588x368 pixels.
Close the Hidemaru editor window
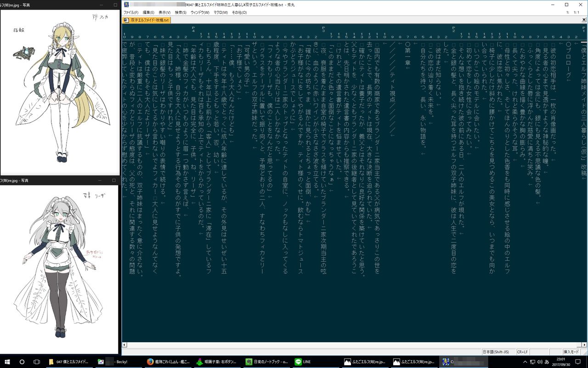click(x=580, y=5)
